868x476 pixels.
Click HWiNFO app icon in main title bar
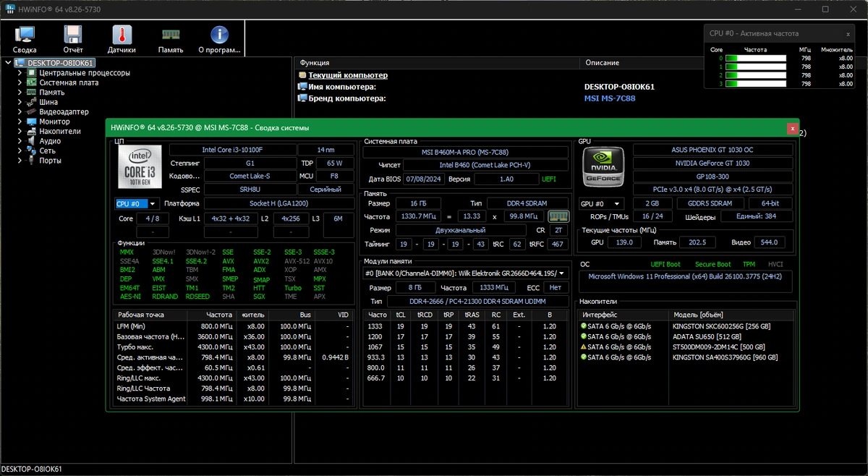click(9, 9)
